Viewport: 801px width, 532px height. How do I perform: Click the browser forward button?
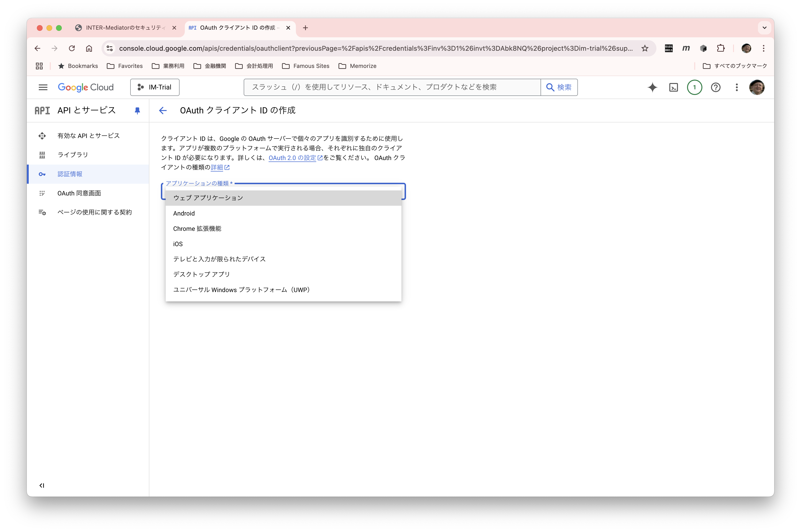tap(54, 48)
